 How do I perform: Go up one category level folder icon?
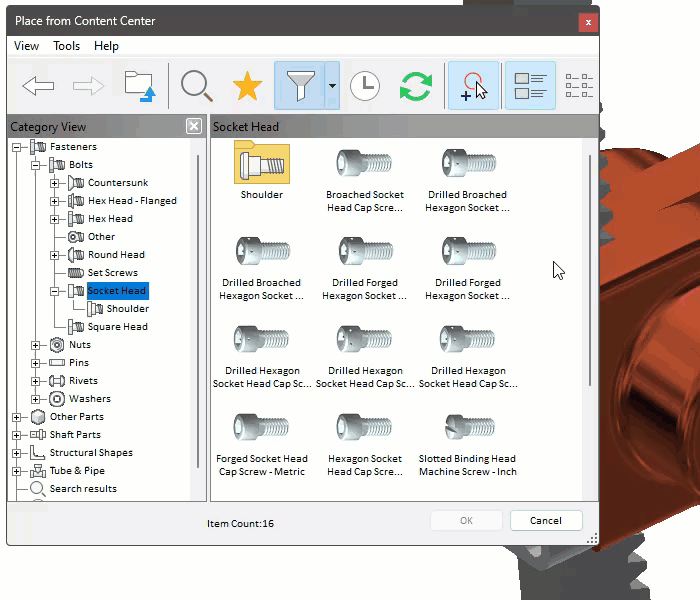pos(140,86)
